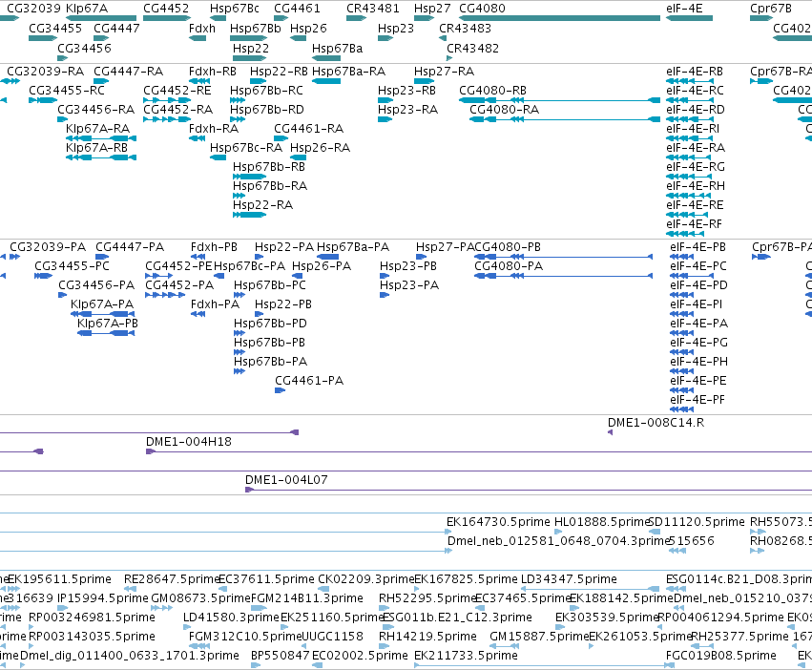This screenshot has width=812, height=670.
Task: Click transcript label CG4461-RA
Action: pyautogui.click(x=308, y=129)
